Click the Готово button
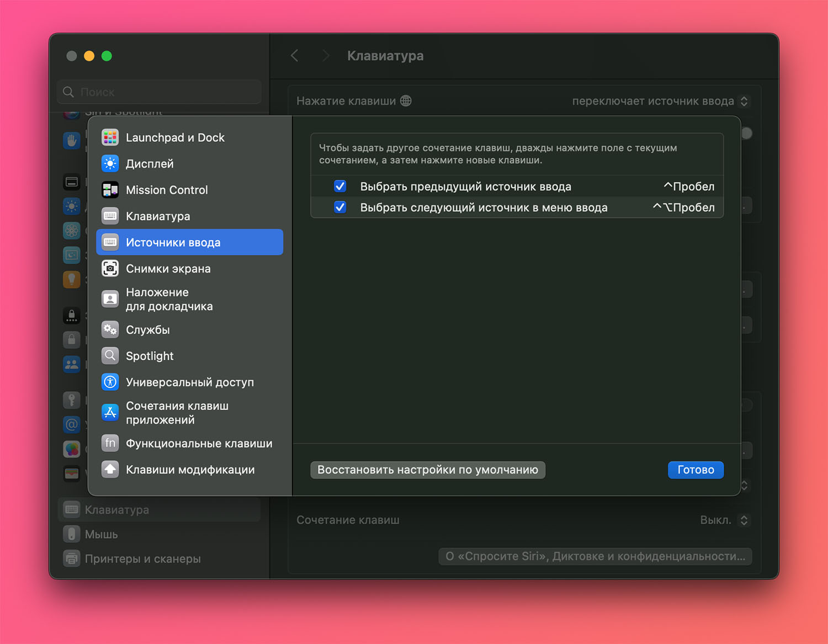Screen dimensions: 828x644 [695, 470]
